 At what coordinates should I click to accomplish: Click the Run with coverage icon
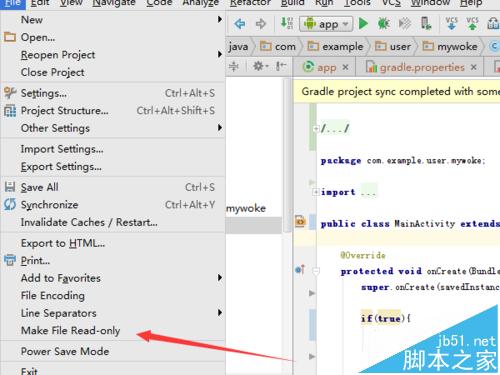tap(405, 24)
